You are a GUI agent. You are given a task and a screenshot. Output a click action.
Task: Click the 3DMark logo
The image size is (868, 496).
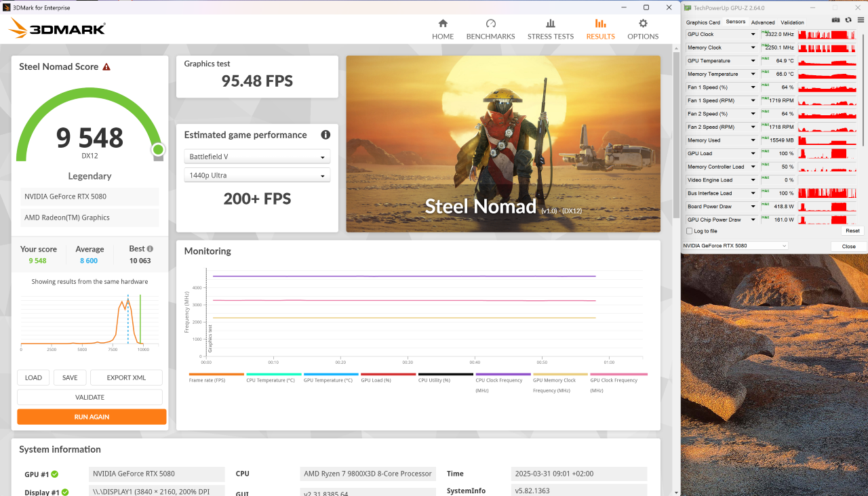coord(57,28)
